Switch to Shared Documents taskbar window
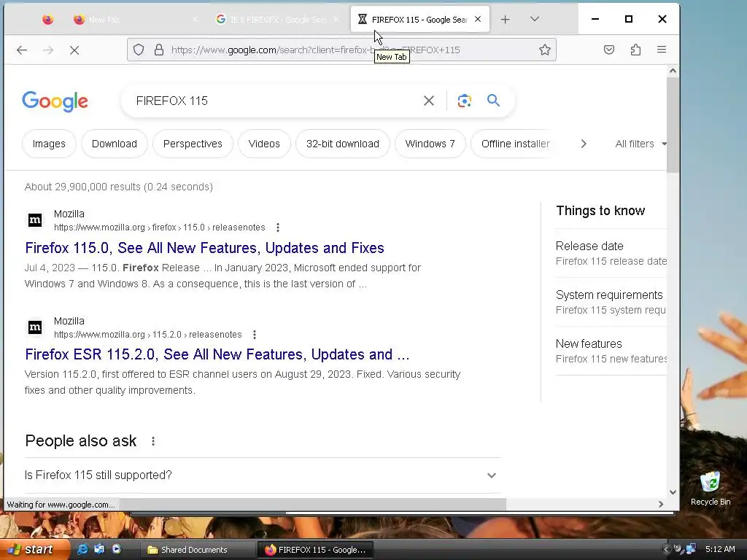The image size is (747, 560). (197, 550)
